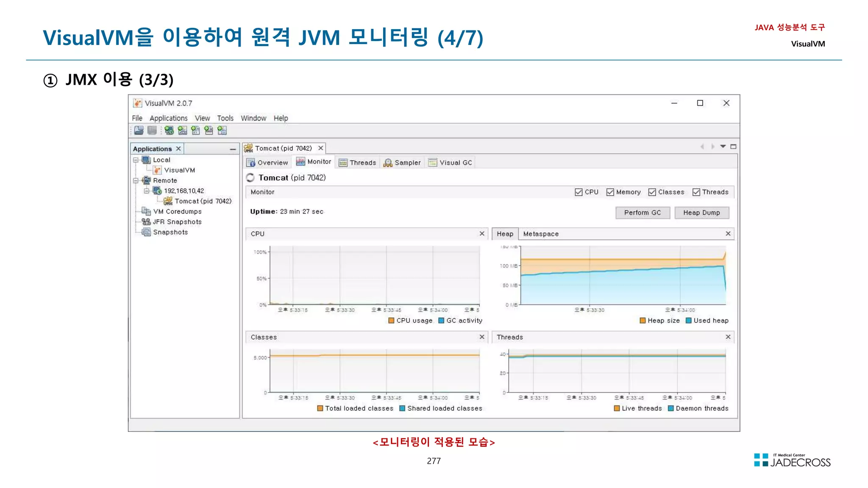
Task: Click the loading spinner beside Tomcat heading
Action: (250, 178)
